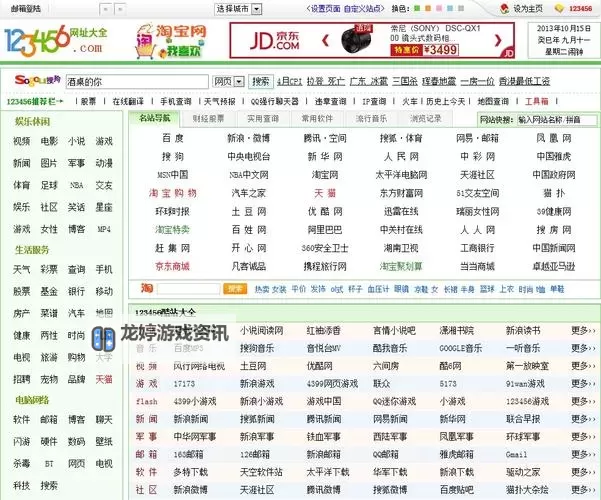Click the 设为主页 home icon
This screenshot has height=500, width=601.
(503, 7)
